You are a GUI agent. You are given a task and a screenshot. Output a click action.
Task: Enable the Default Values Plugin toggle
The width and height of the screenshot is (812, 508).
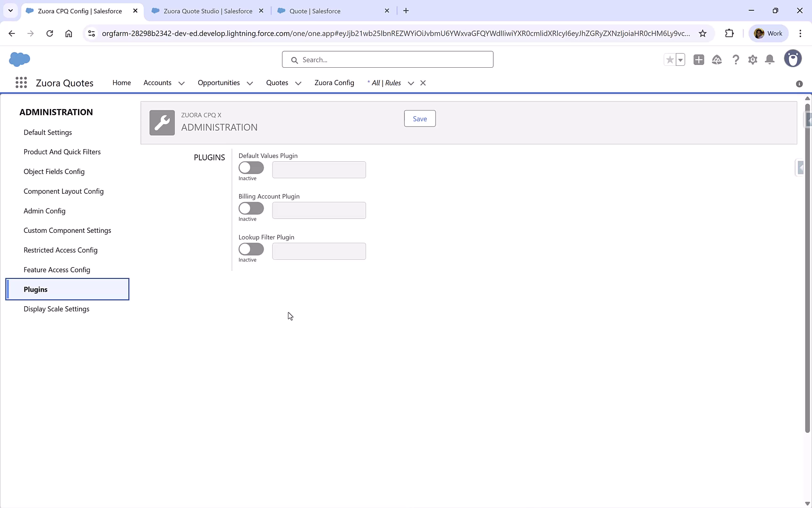point(251,168)
